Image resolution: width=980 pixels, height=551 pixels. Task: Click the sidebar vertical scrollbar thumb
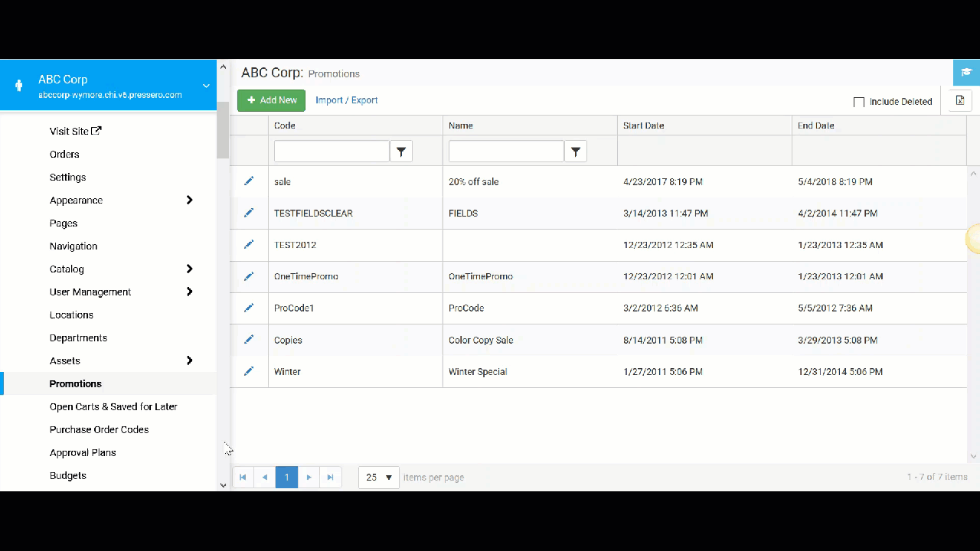click(223, 130)
